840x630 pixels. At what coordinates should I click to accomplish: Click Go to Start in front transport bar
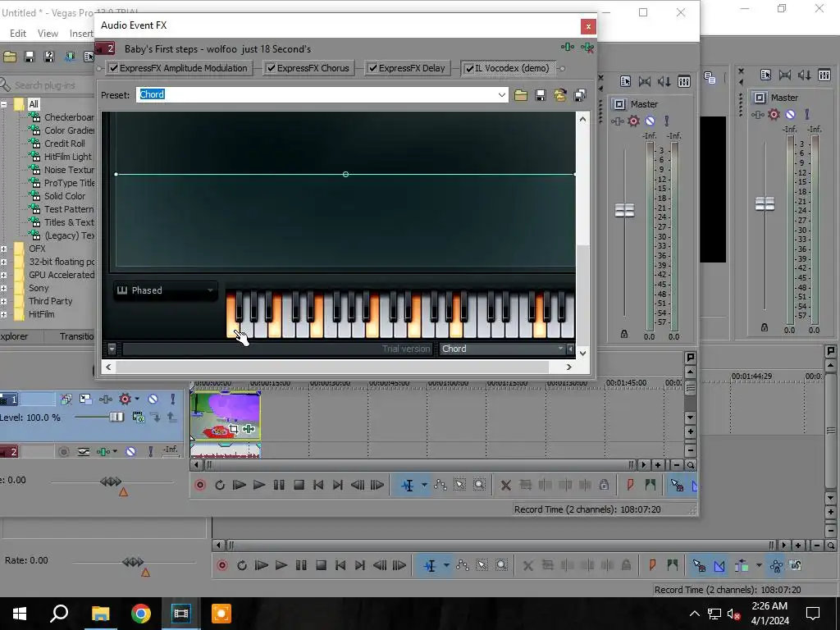point(318,486)
